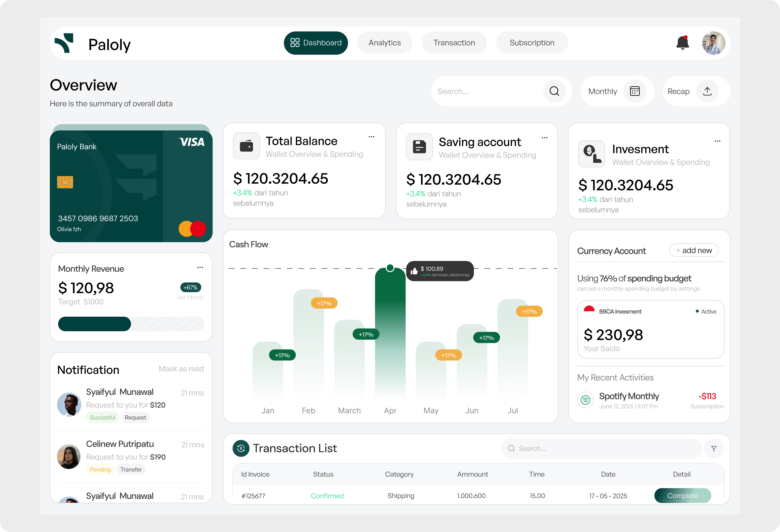
Task: Click the Investment dollar-clock icon
Action: [x=591, y=154]
